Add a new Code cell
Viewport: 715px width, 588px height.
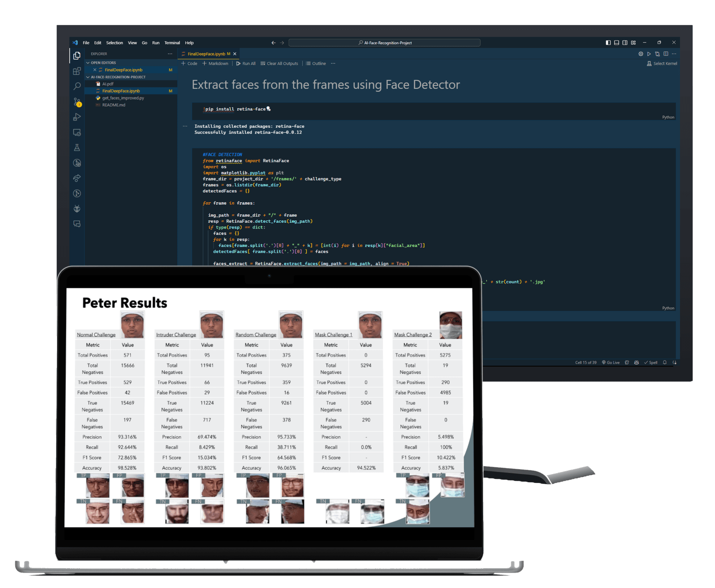tap(189, 64)
